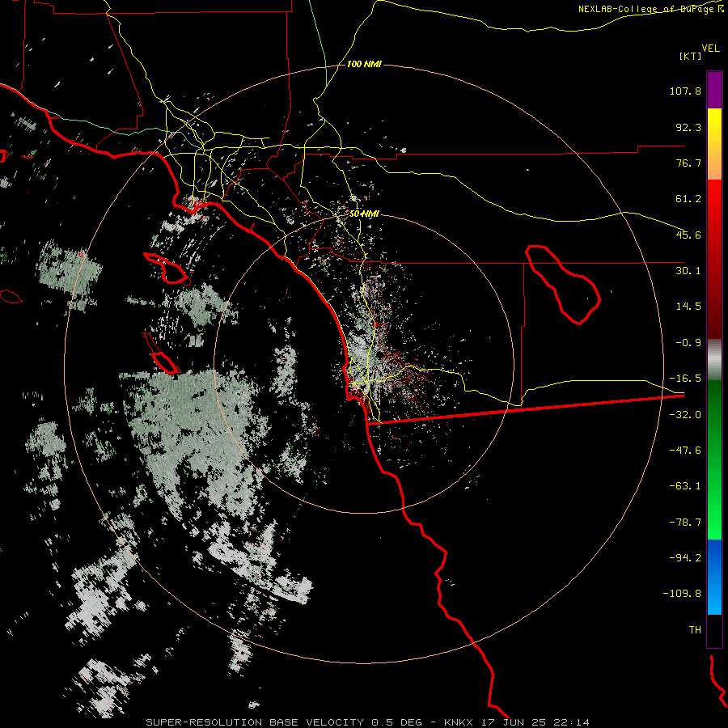
Task: Click the 92.3 legend value
Action: (688, 127)
